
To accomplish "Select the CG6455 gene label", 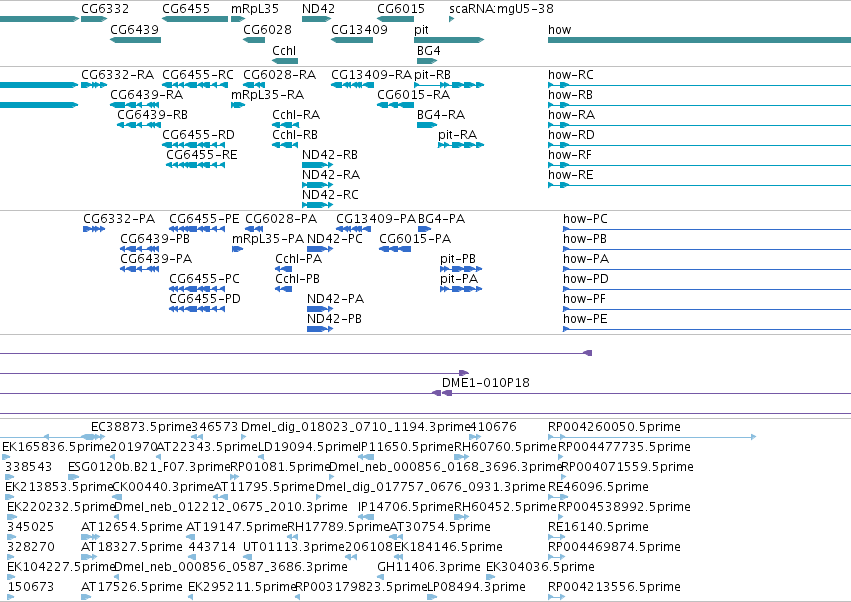I will (186, 9).
